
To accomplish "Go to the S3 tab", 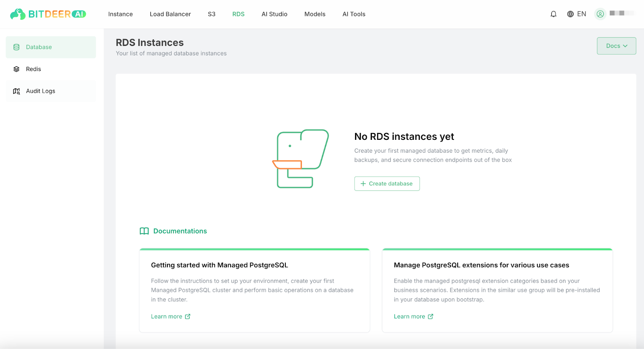I will coord(212,14).
